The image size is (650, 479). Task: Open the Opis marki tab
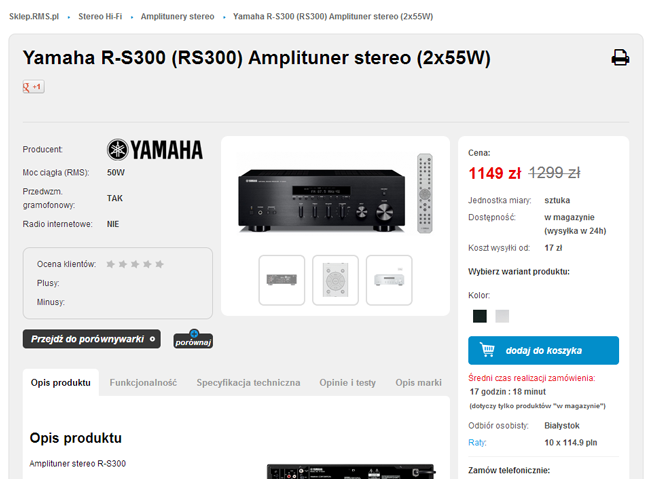coord(418,383)
